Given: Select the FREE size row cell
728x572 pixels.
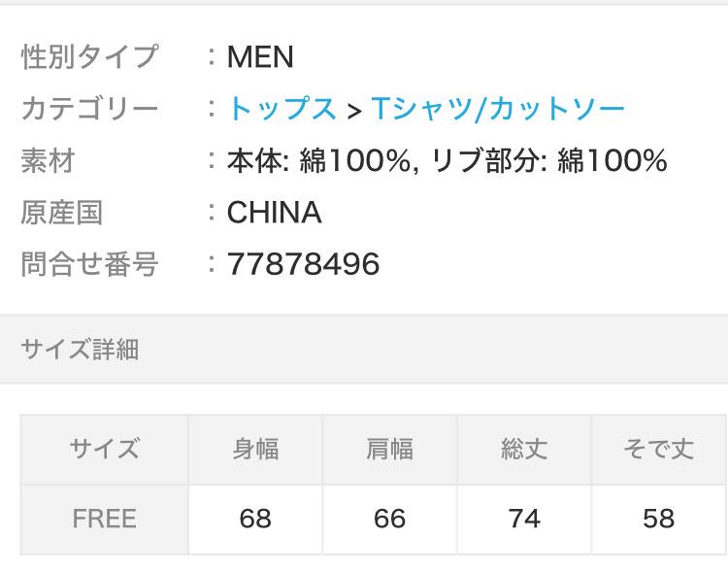Looking at the screenshot, I should coord(105,519).
